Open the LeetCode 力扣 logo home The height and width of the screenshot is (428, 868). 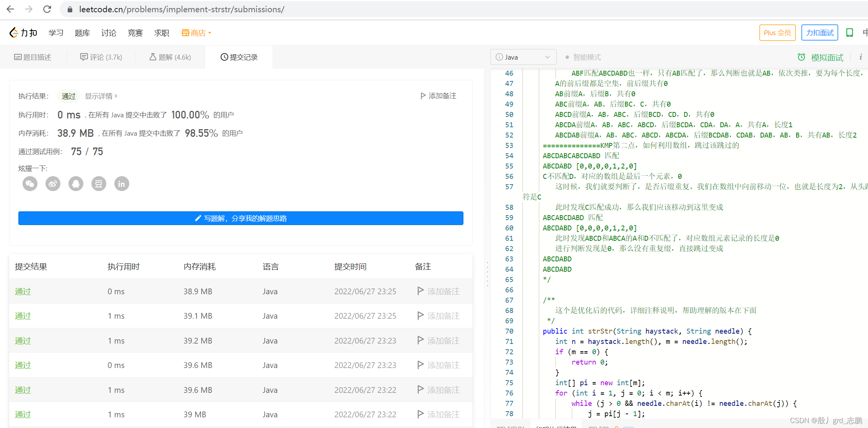pyautogui.click(x=23, y=33)
